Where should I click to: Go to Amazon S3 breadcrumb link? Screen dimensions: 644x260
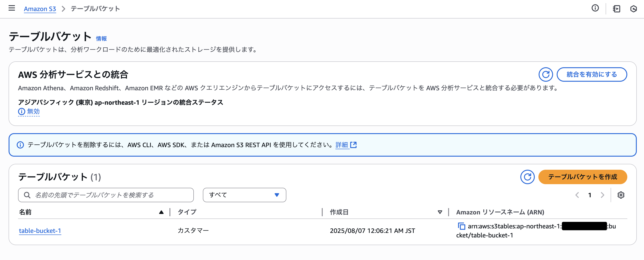tap(40, 9)
